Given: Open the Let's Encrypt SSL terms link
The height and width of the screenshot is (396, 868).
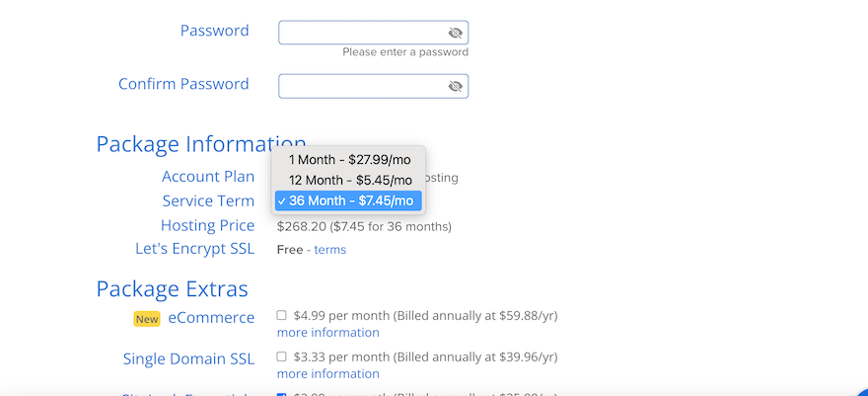Looking at the screenshot, I should [329, 250].
